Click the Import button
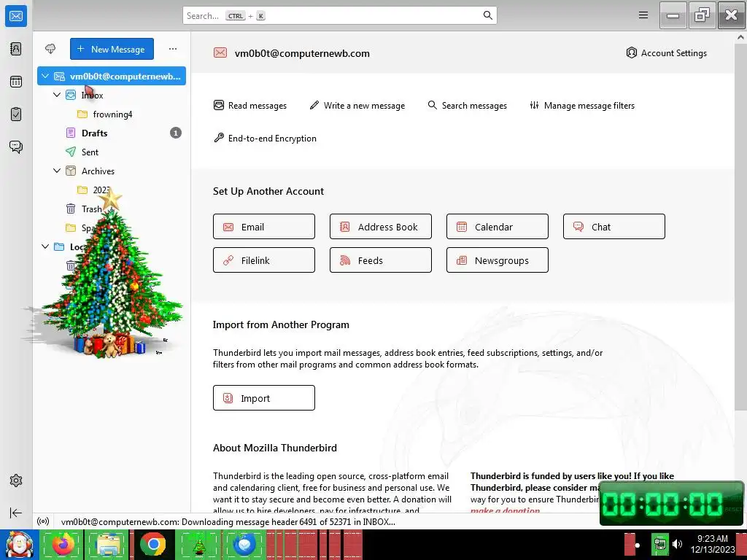Viewport: 747px width, 560px height. tap(264, 397)
